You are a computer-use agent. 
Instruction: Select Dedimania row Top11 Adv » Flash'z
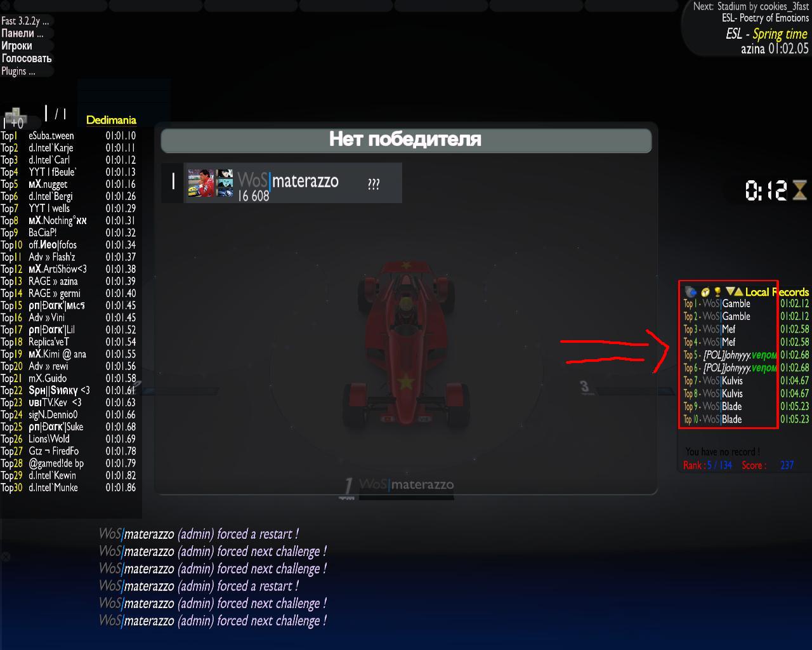click(69, 257)
